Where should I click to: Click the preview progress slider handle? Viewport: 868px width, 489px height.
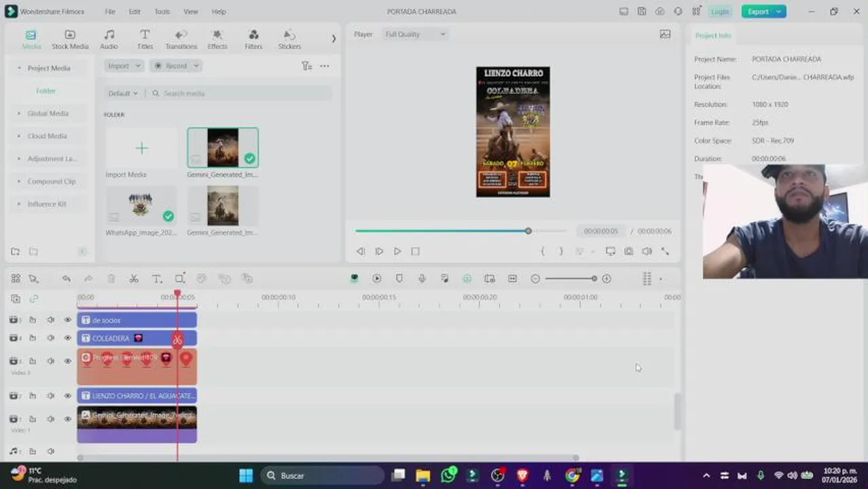coord(528,231)
